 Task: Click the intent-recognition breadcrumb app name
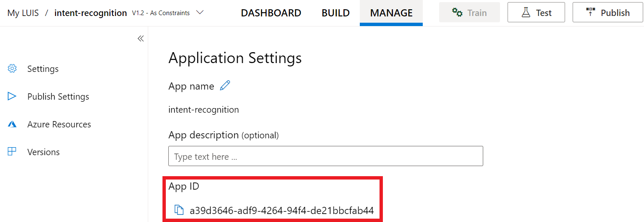[x=91, y=13]
